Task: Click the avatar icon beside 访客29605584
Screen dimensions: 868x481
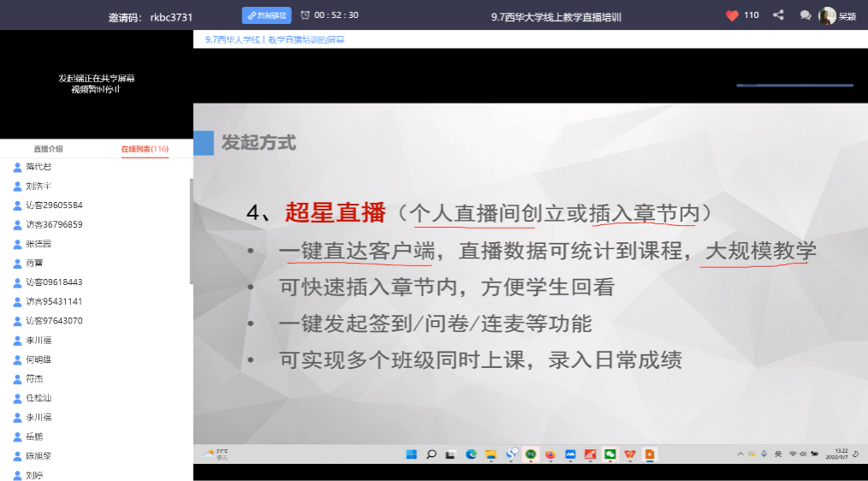Action: click(17, 205)
